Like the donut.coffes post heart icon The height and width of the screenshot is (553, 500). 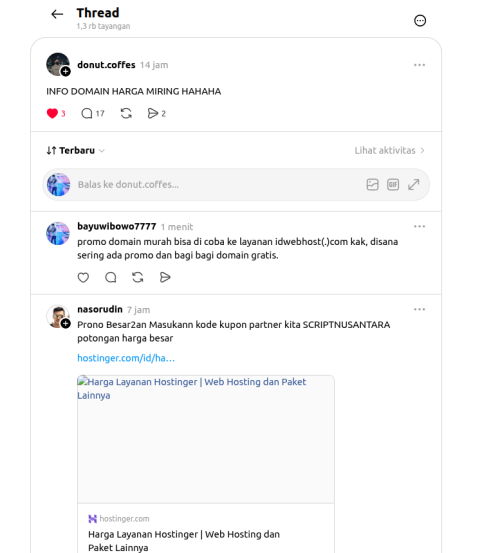[x=52, y=114]
